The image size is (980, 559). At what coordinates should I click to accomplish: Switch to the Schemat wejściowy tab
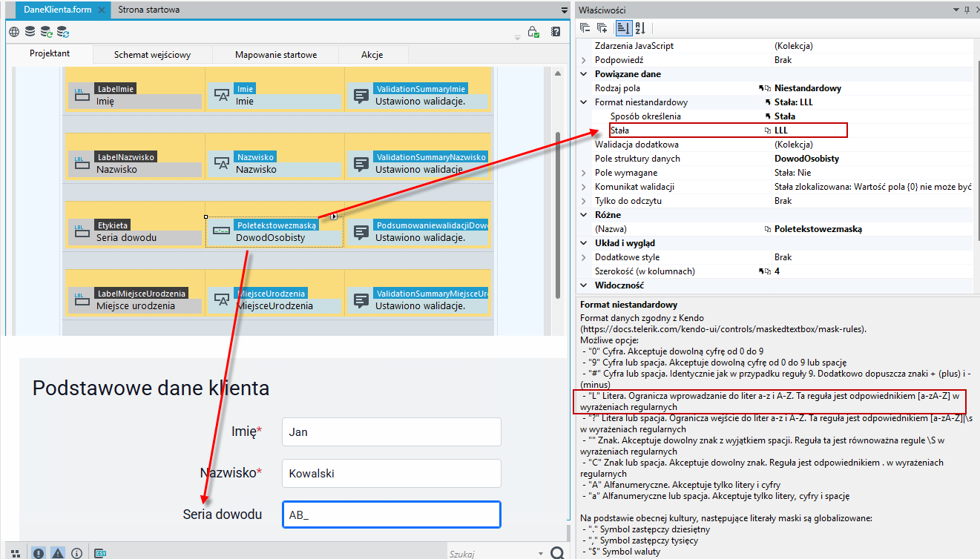152,55
